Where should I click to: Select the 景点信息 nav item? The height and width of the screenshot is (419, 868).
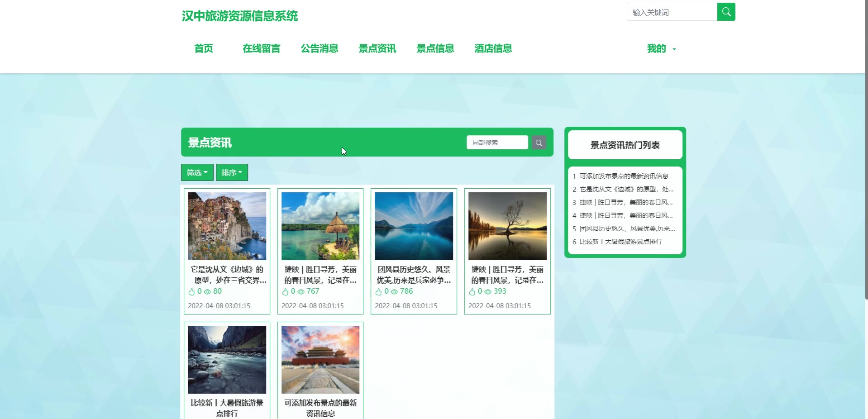click(x=435, y=48)
